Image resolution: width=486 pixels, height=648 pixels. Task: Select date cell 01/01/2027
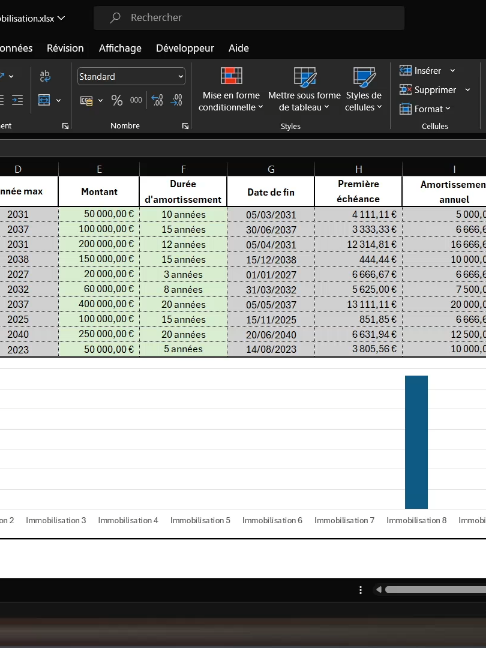coord(271,274)
